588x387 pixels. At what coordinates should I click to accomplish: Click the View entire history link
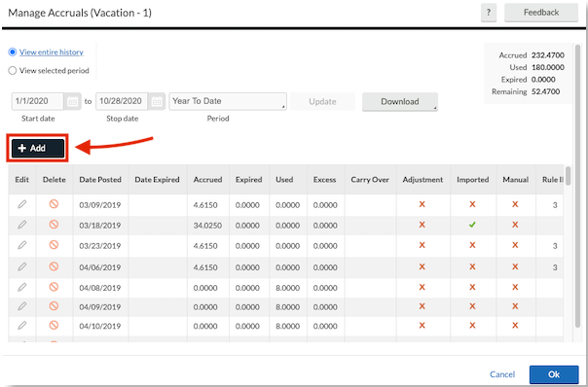point(52,53)
